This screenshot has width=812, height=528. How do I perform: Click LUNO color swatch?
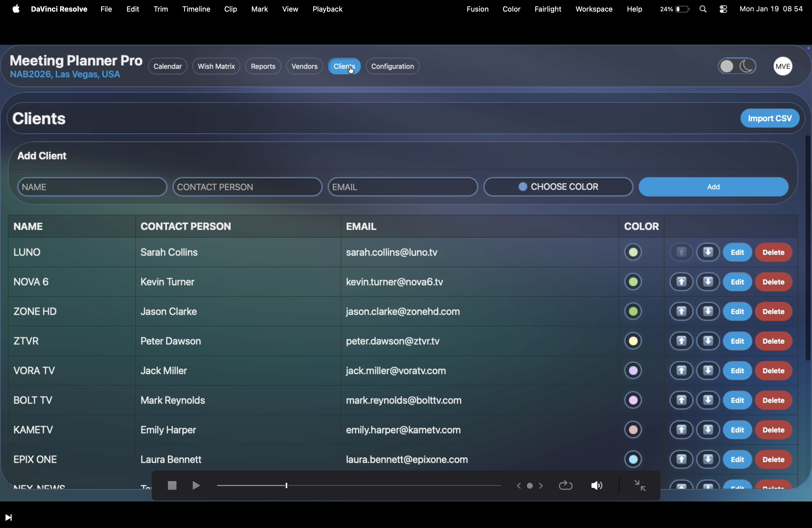click(633, 252)
